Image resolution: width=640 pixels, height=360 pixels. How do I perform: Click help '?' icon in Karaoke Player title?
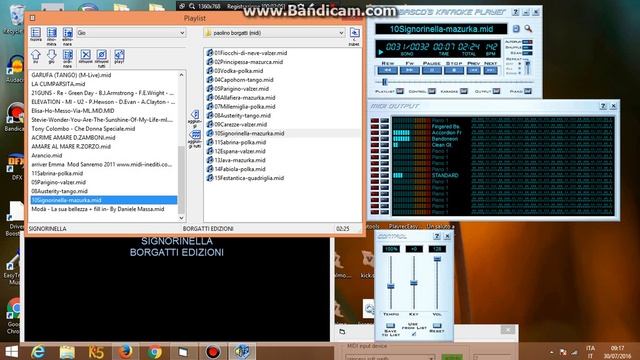pos(516,12)
